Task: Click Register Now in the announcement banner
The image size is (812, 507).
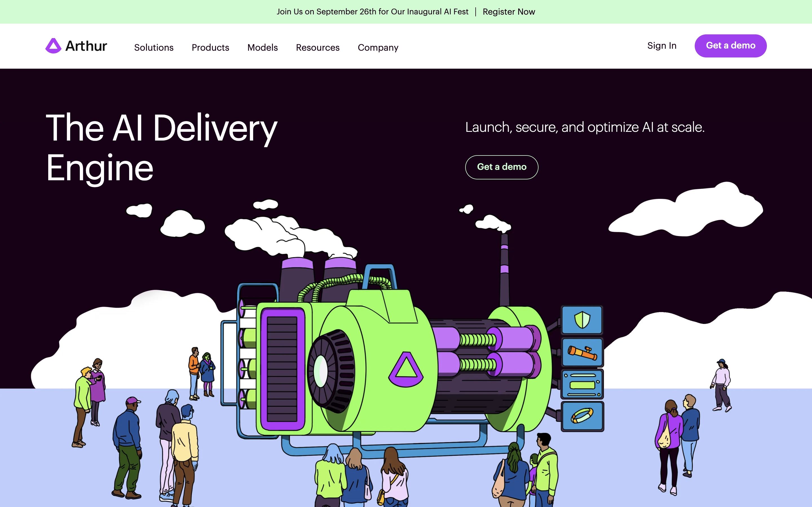Action: [509, 12]
